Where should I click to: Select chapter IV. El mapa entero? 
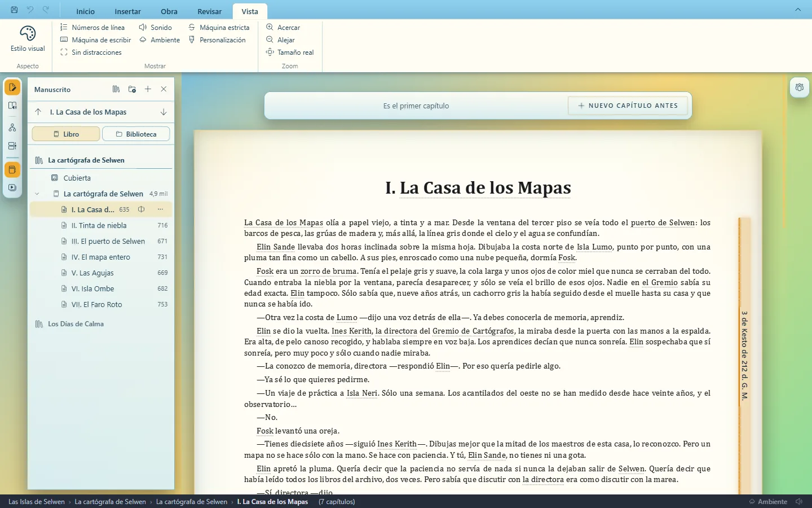click(101, 257)
